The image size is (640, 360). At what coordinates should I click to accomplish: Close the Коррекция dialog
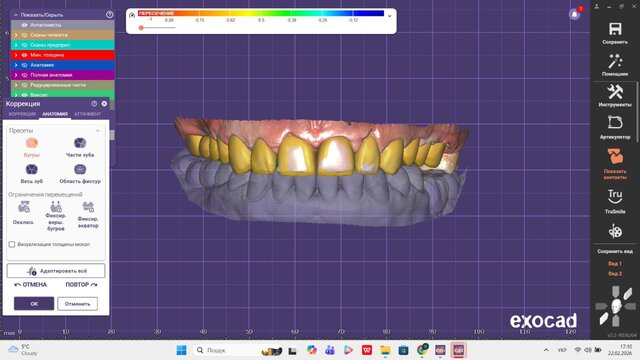[104, 104]
